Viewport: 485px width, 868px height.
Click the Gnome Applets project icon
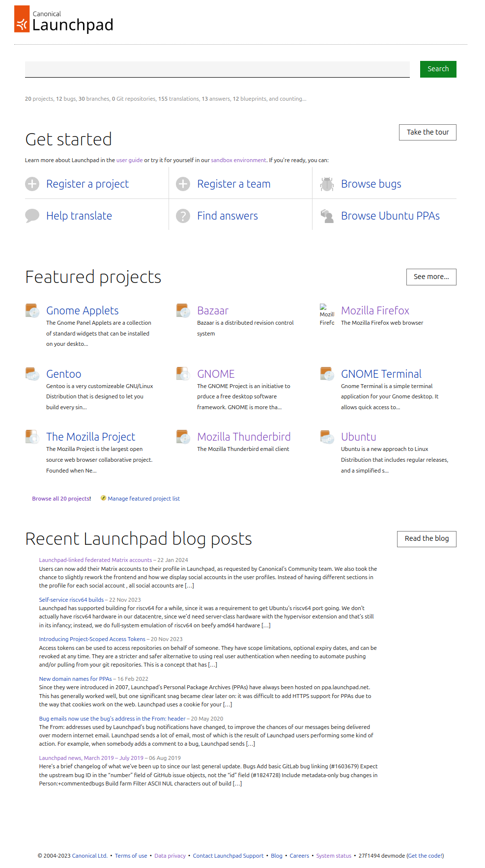tap(32, 310)
